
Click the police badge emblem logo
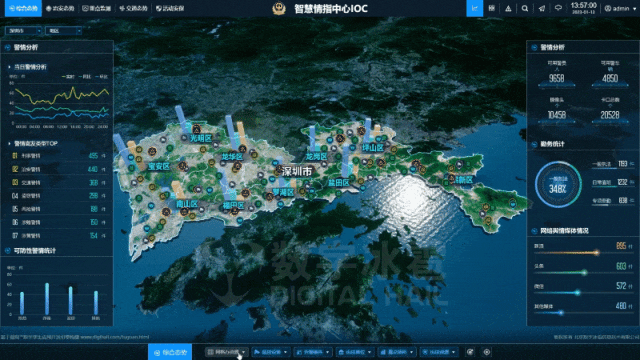pos(279,8)
